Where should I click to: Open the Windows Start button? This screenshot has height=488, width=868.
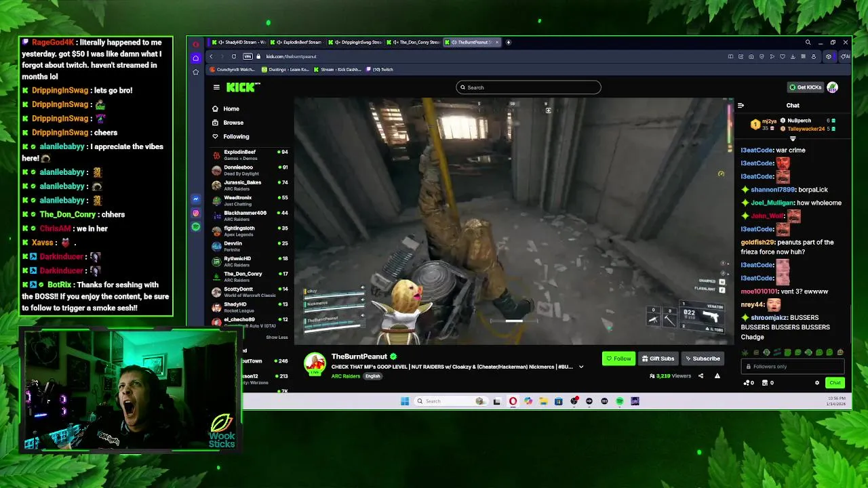(405, 401)
